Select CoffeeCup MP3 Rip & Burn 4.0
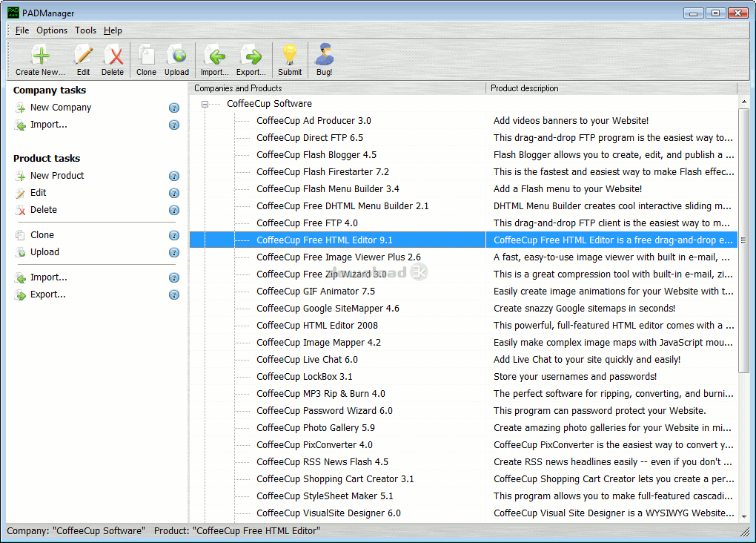 point(321,394)
